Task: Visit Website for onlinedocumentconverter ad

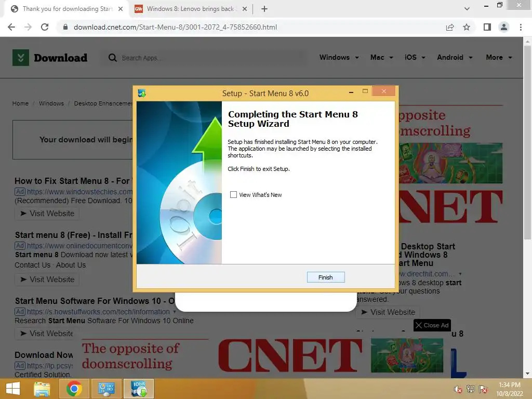Action: [x=47, y=279]
